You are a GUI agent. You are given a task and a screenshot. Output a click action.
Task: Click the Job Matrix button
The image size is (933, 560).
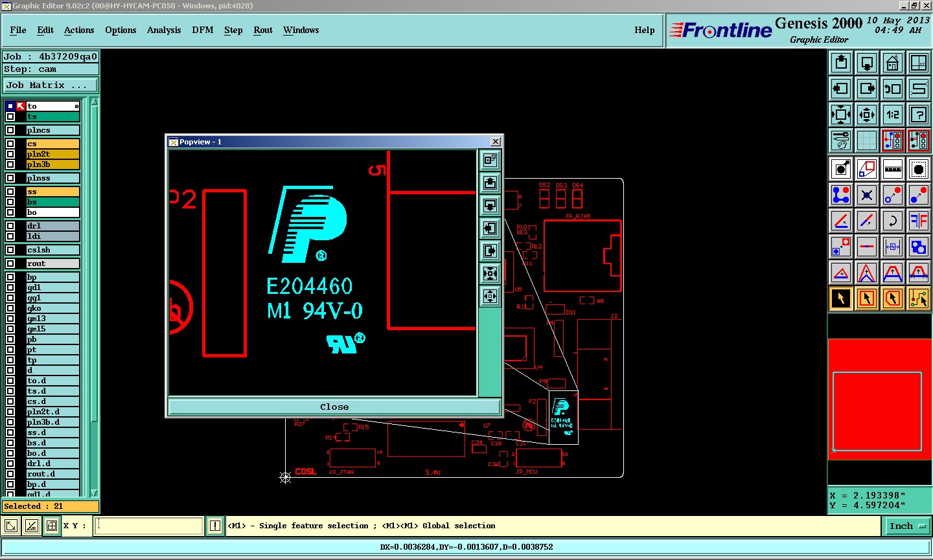pyautogui.click(x=51, y=85)
